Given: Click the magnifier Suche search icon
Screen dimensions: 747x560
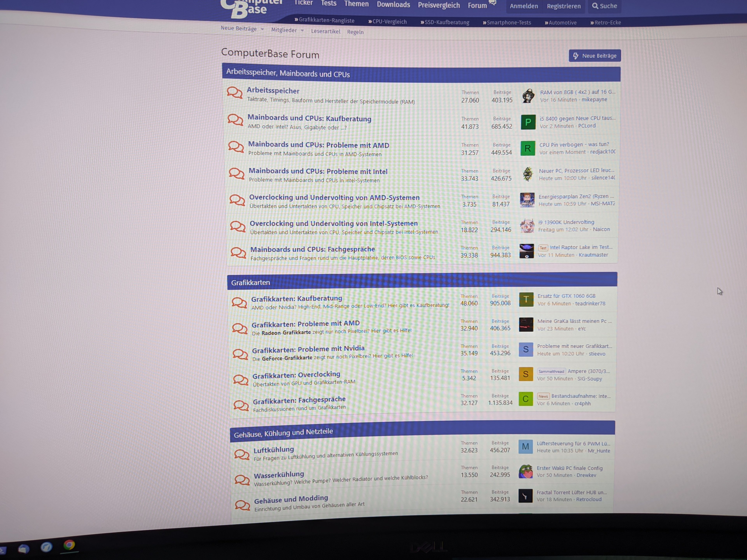Looking at the screenshot, I should tap(595, 6).
